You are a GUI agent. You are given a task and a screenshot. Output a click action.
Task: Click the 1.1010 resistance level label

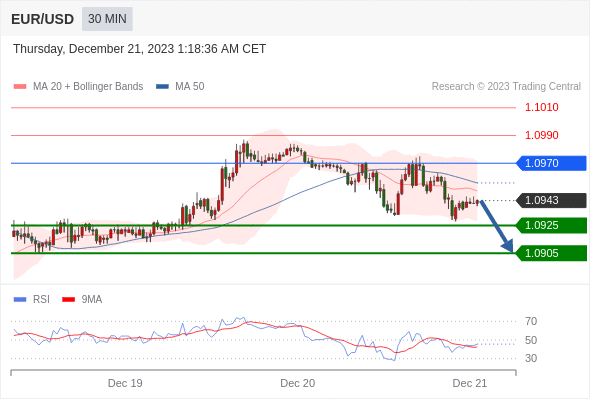pyautogui.click(x=541, y=108)
